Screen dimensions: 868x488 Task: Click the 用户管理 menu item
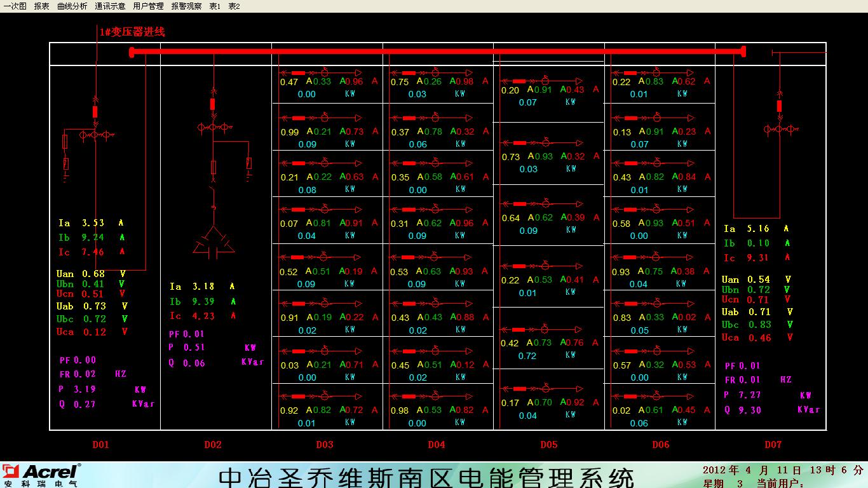(x=148, y=6)
